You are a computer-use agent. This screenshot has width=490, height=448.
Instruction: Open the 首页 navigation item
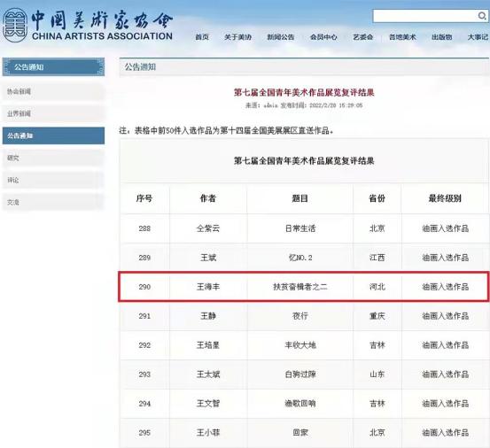pos(202,37)
